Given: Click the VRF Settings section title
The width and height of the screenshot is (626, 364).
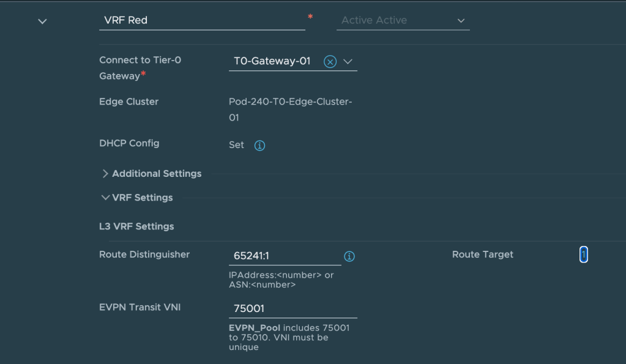Looking at the screenshot, I should (143, 198).
